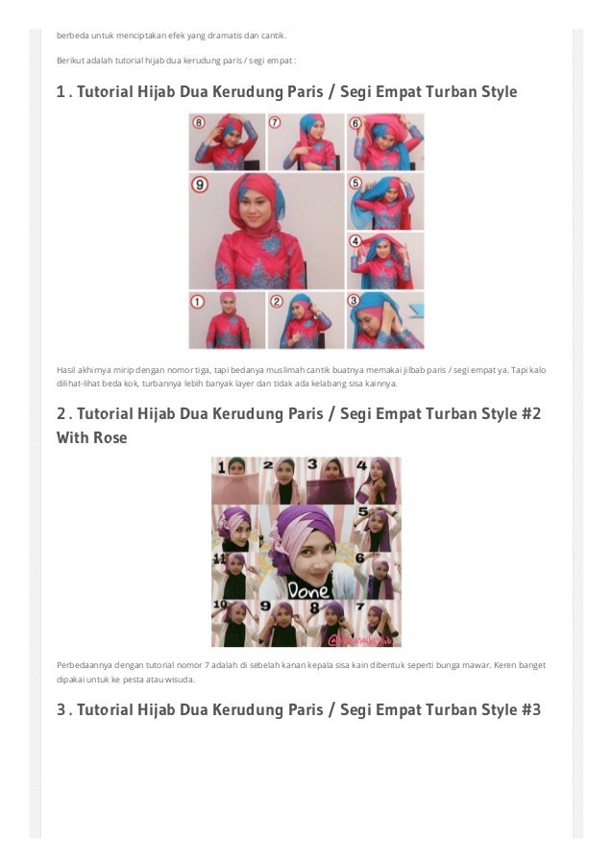Click step 7 photo in pink-blue collage
Screen dimensions: 613x868
(306, 141)
